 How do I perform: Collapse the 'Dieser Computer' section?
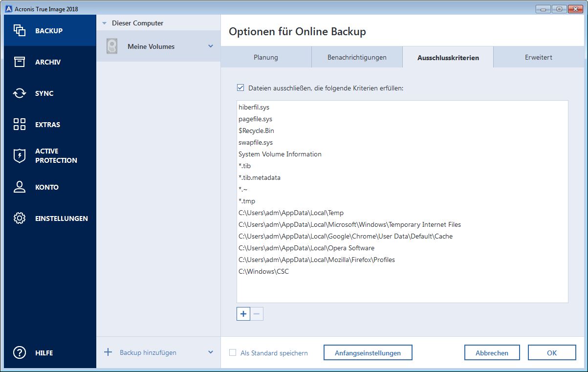point(104,23)
